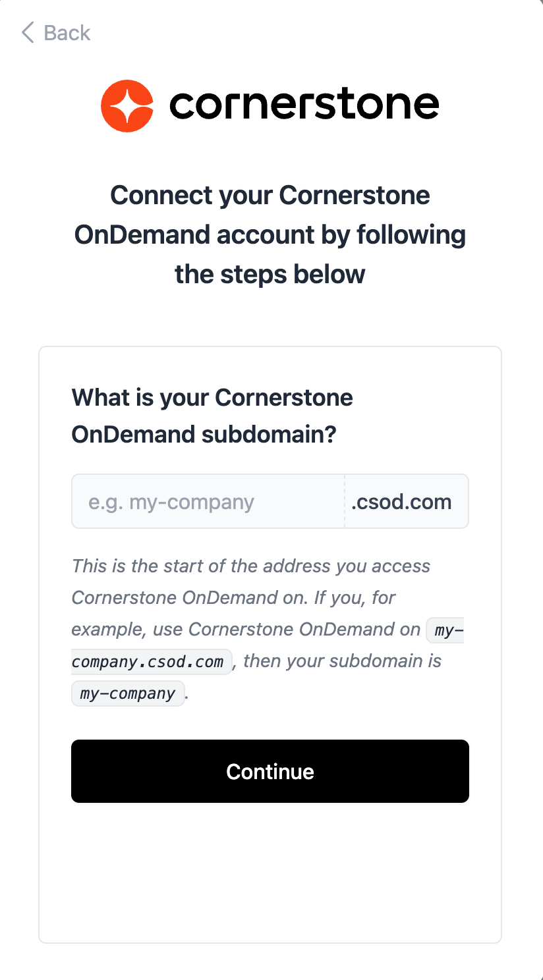Click the "OnDemand subdomain?" question line
The height and width of the screenshot is (980, 543).
click(x=204, y=435)
